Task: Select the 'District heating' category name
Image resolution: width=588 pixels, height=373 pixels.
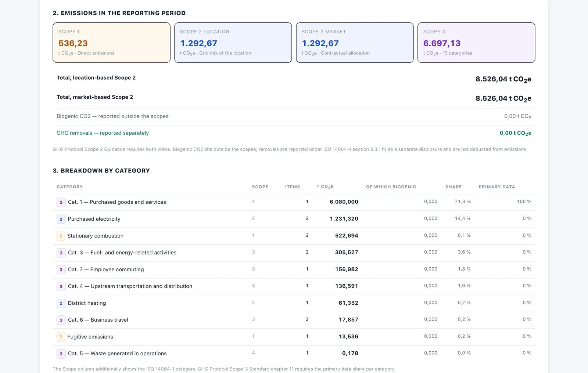Action: pyautogui.click(x=87, y=303)
